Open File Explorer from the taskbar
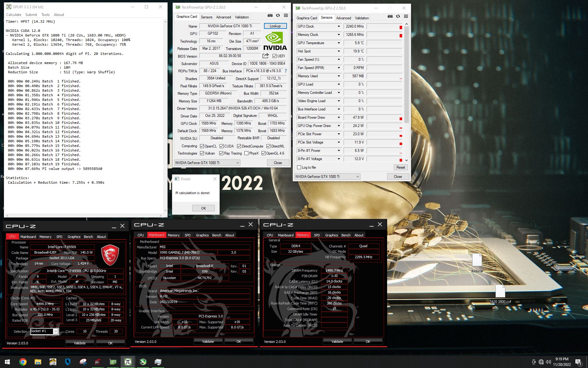 [x=38, y=362]
